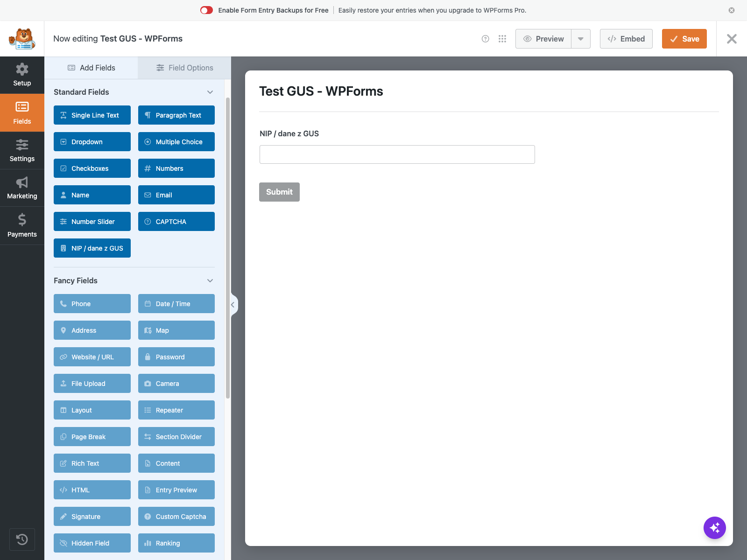Click the Address fancy field
The width and height of the screenshot is (747, 560).
click(x=92, y=330)
